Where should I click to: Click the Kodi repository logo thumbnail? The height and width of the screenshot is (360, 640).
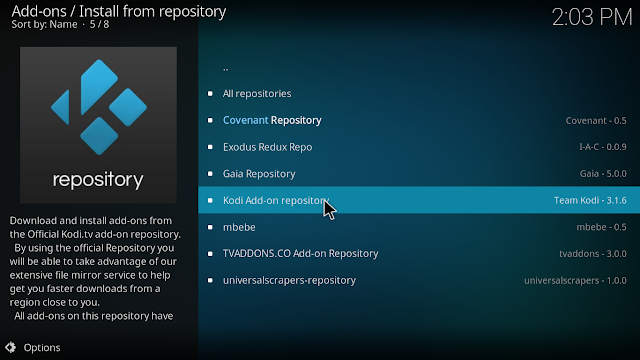point(98,125)
